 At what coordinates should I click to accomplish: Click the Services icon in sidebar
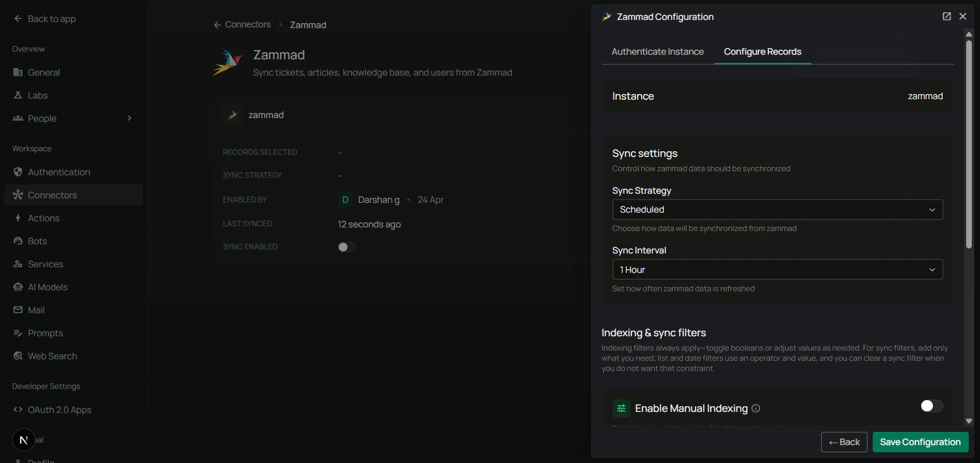[x=18, y=264]
